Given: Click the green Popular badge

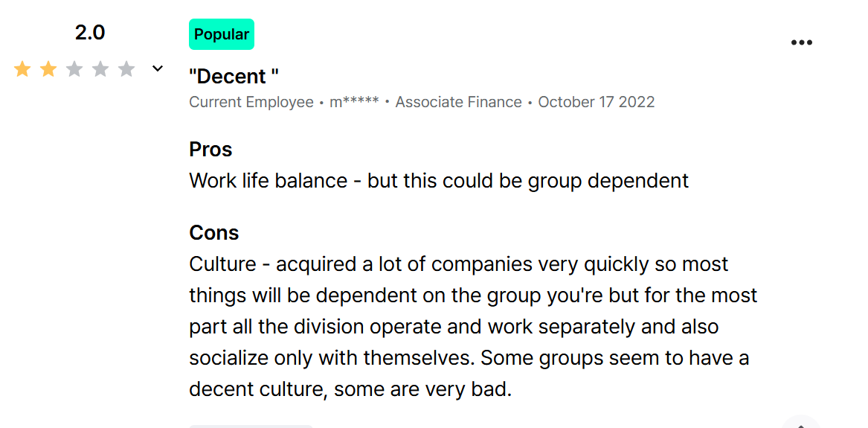Looking at the screenshot, I should [222, 34].
